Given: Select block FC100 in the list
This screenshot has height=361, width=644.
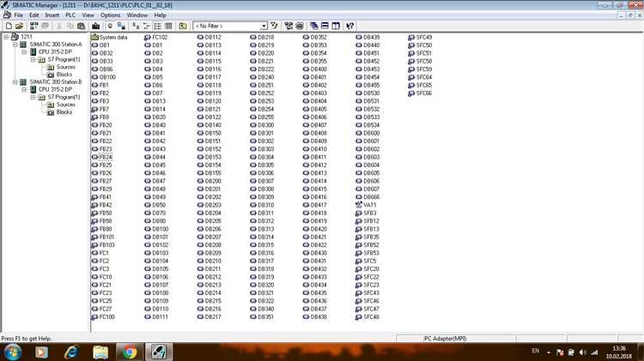Looking at the screenshot, I should click(x=103, y=317).
